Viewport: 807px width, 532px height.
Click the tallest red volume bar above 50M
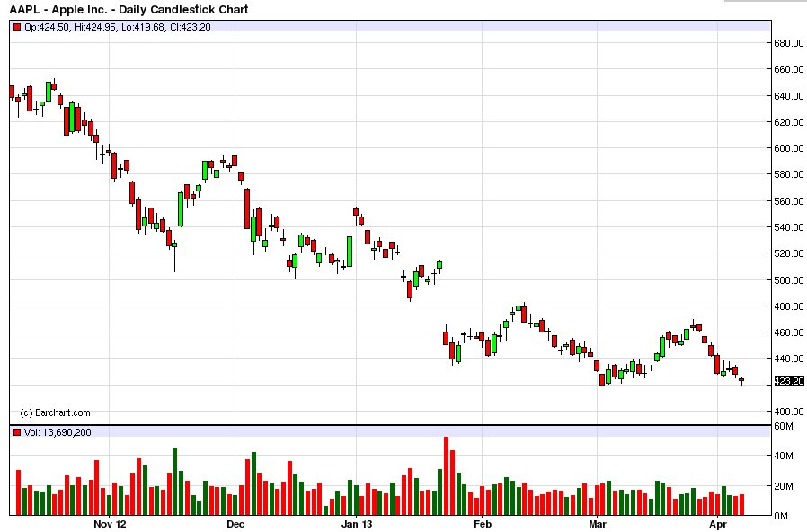point(447,476)
